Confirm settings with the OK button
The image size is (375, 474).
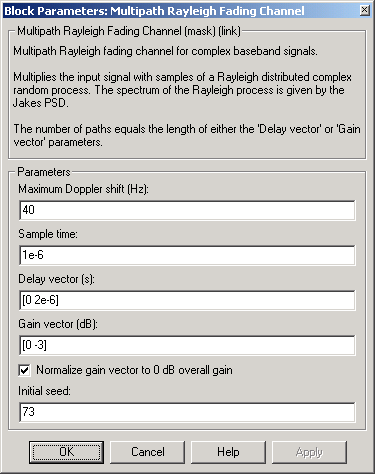tap(66, 452)
